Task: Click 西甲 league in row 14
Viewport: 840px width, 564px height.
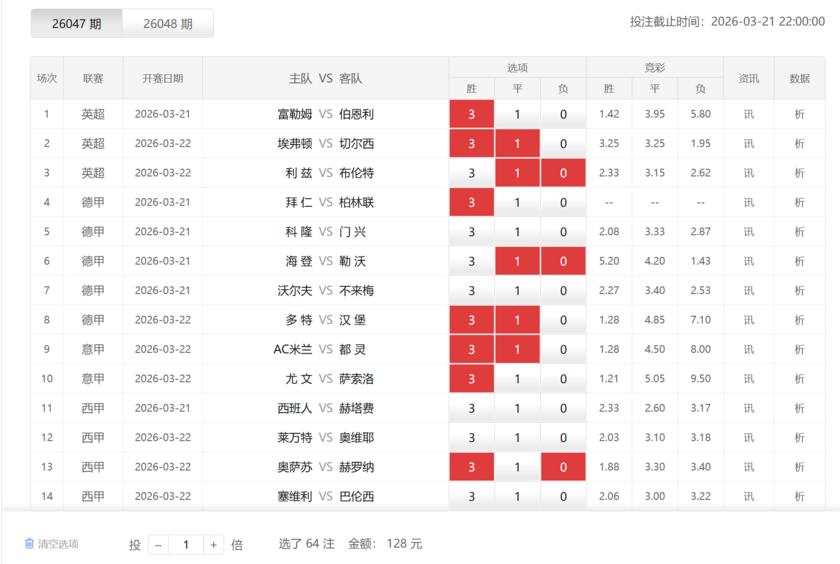Action: [93, 497]
